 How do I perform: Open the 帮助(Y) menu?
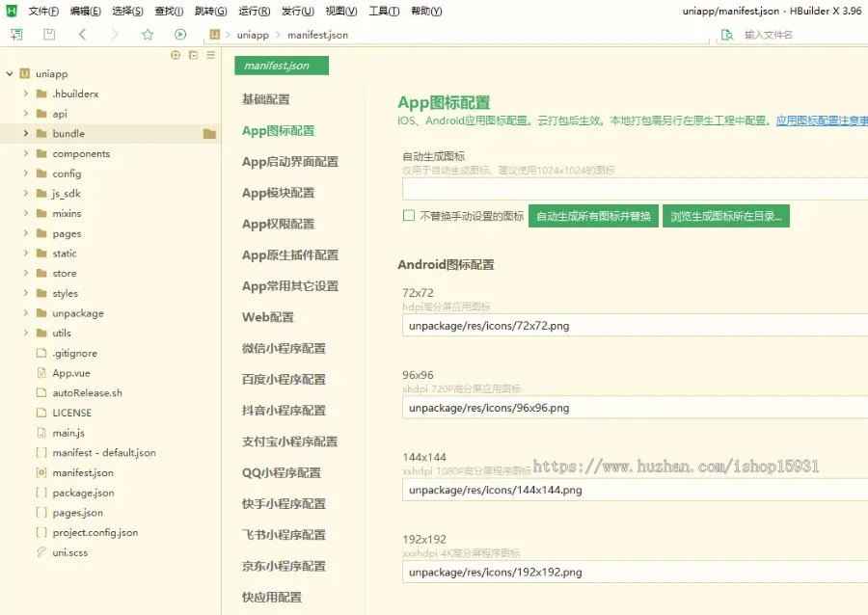click(x=426, y=11)
